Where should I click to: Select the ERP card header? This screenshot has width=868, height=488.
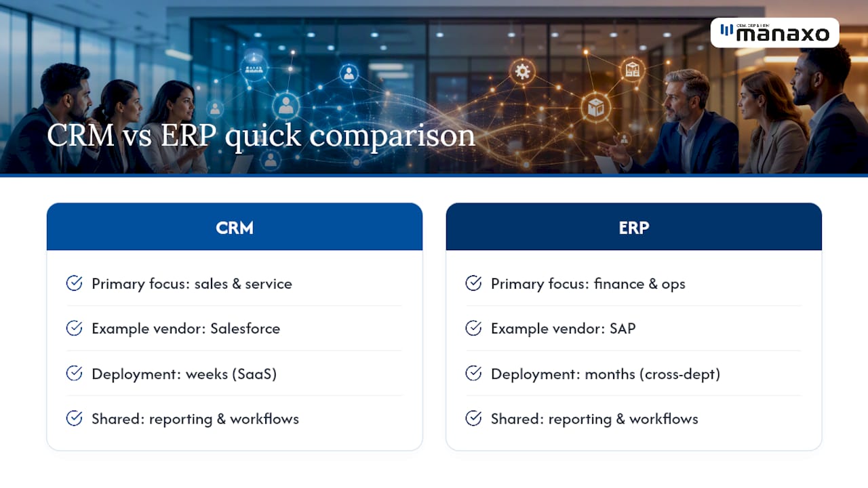(634, 227)
